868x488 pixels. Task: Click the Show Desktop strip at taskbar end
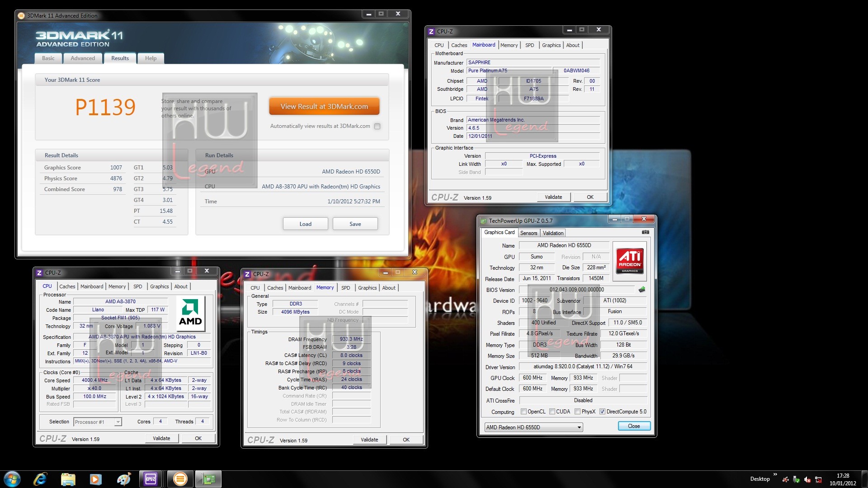coord(864,479)
